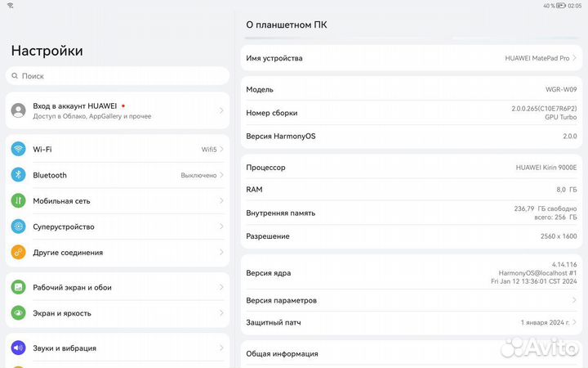Image resolution: width=588 pixels, height=368 pixels.
Task: Tap the HUAWEI account avatar icon
Action: tap(19, 110)
